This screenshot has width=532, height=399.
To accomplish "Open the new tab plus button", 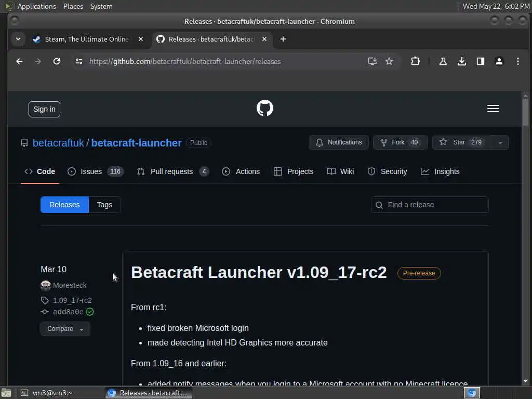I will coord(283,39).
